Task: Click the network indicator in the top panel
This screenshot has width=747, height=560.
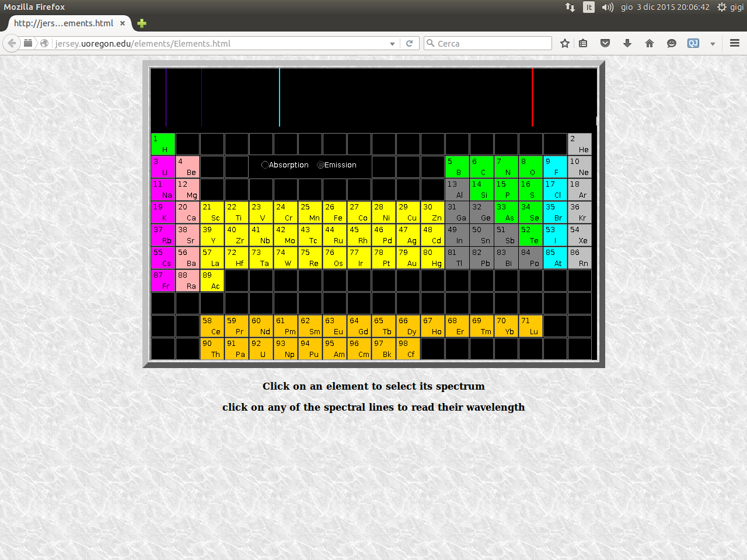Action: coord(570,7)
